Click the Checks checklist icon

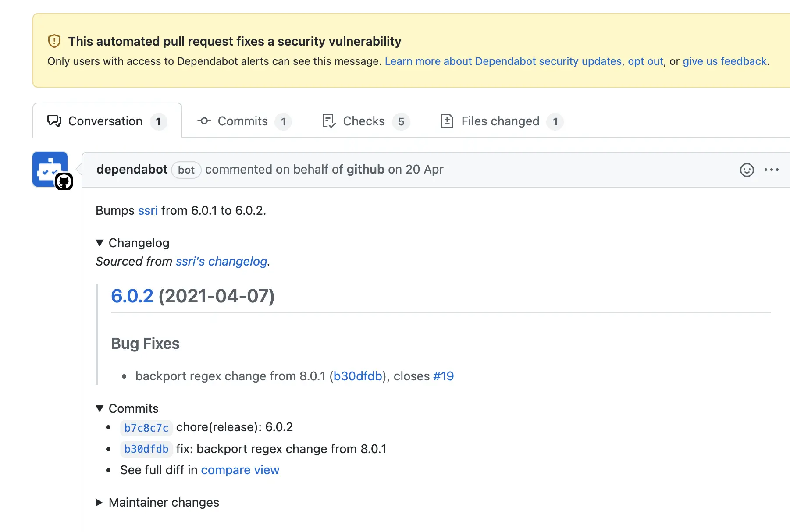pyautogui.click(x=329, y=121)
